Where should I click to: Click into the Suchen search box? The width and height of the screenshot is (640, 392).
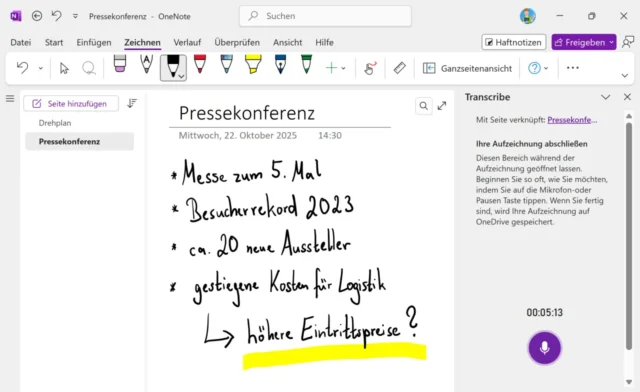[x=325, y=16]
